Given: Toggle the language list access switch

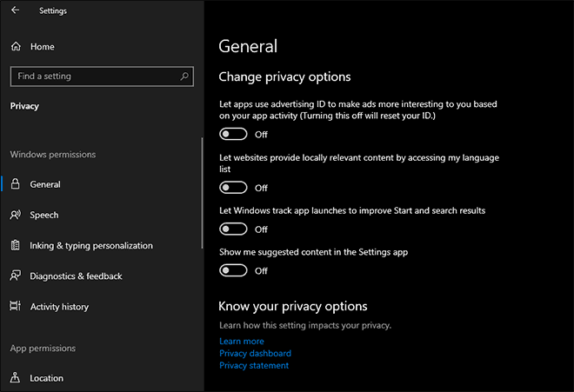Looking at the screenshot, I should pyautogui.click(x=233, y=188).
